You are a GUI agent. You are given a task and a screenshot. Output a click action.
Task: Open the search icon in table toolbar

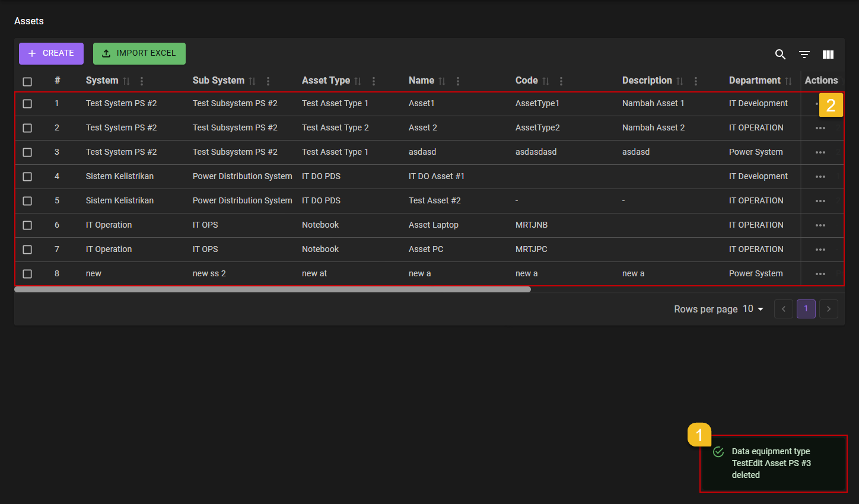click(x=780, y=55)
